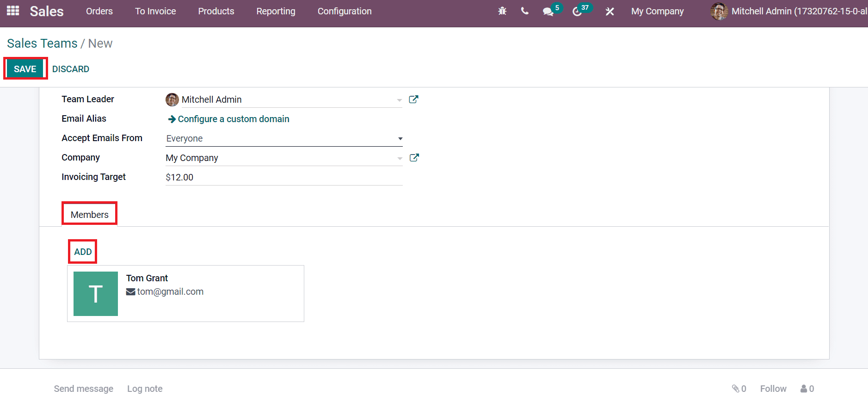
Task: Open the Configuration menu
Action: (x=345, y=11)
